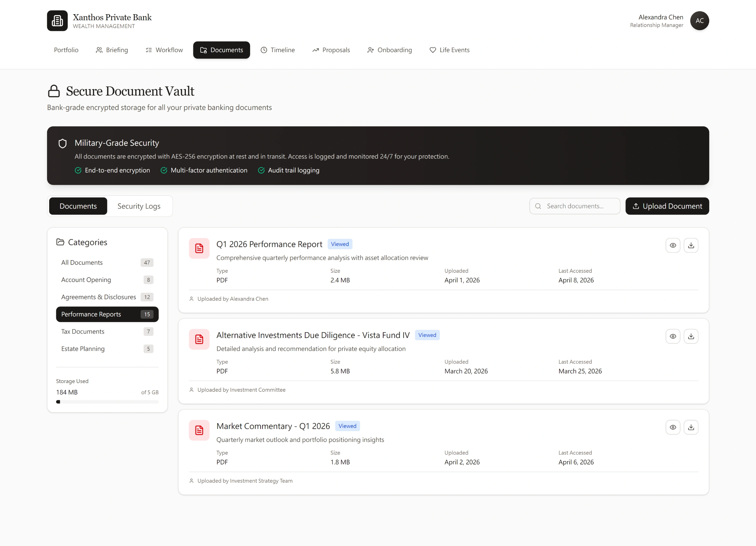This screenshot has width=756, height=546.
Task: Click the PDF icon for Market Commentary
Action: [199, 430]
